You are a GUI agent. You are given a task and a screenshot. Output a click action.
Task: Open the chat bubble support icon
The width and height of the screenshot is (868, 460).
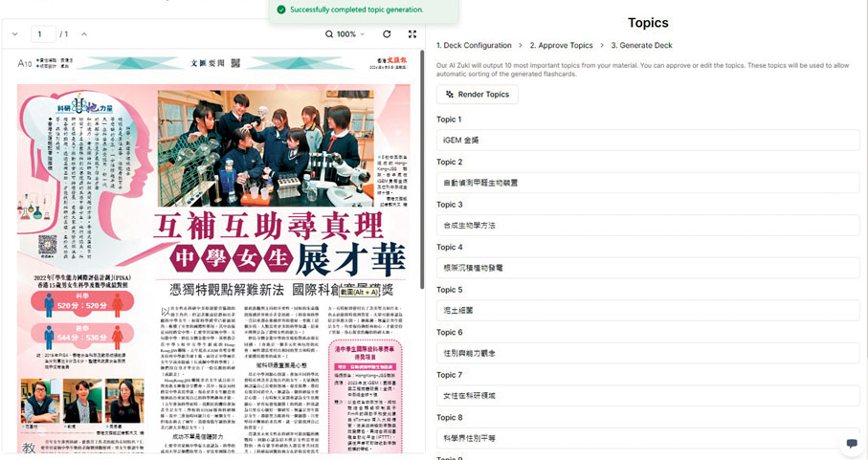(x=852, y=443)
